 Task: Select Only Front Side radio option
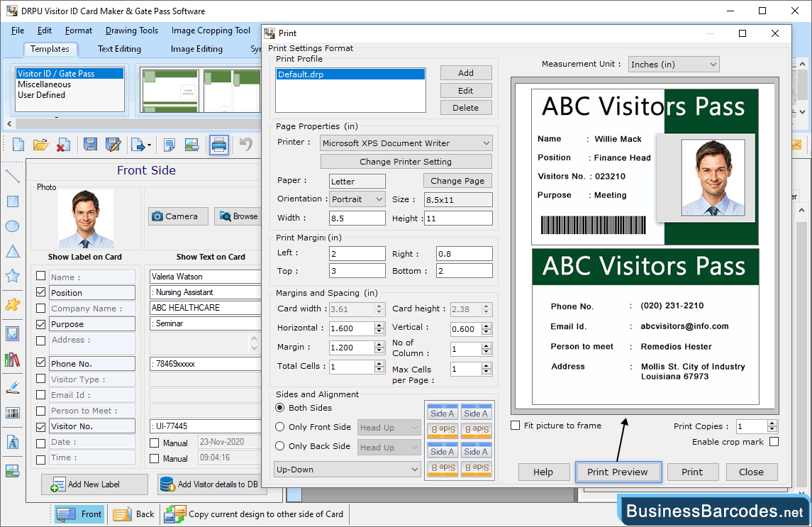279,427
